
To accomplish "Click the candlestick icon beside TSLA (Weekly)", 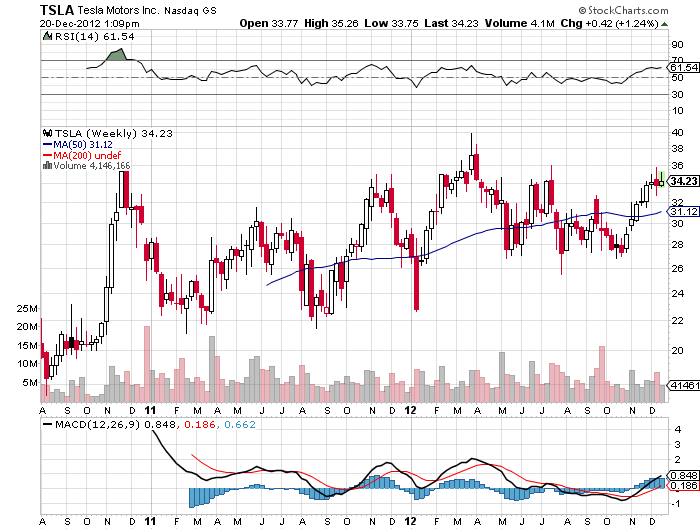I will (48, 133).
